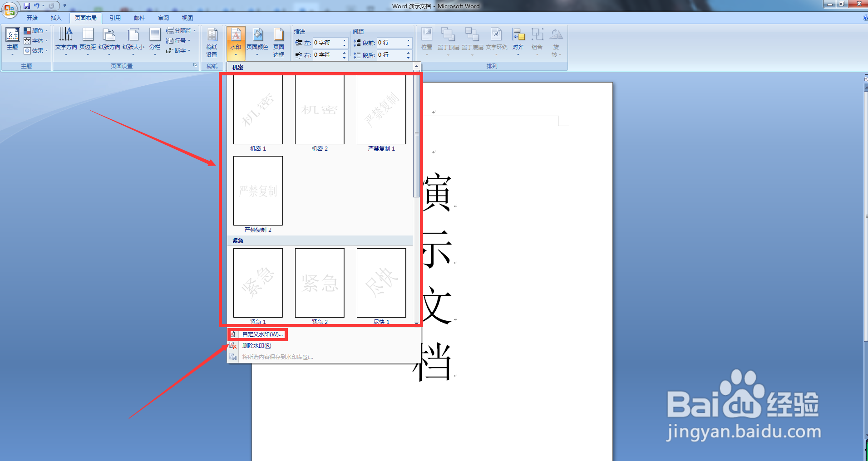Screen dimensions: 868x461
Task: Click the watermark gallery scroll up arrow
Action: pos(416,67)
